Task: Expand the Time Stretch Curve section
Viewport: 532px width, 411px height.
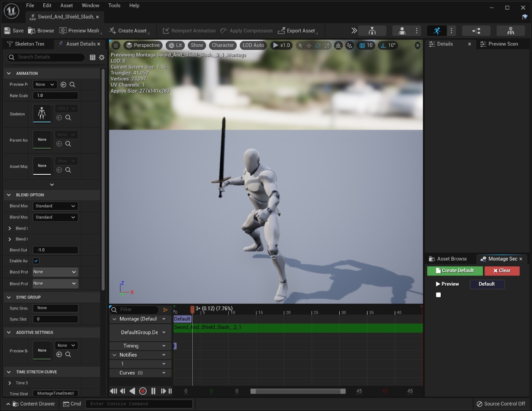Action: pyautogui.click(x=9, y=372)
